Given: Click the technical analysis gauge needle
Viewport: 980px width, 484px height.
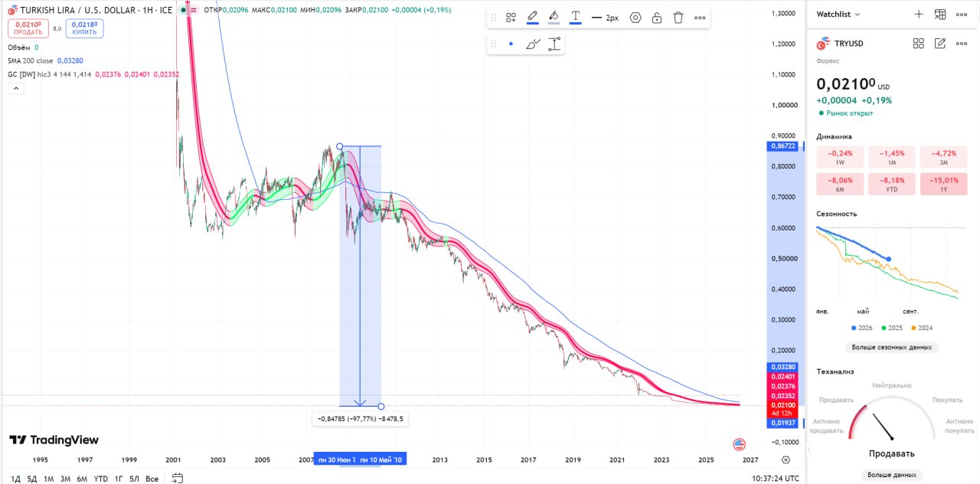Looking at the screenshot, I should pyautogui.click(x=882, y=427).
